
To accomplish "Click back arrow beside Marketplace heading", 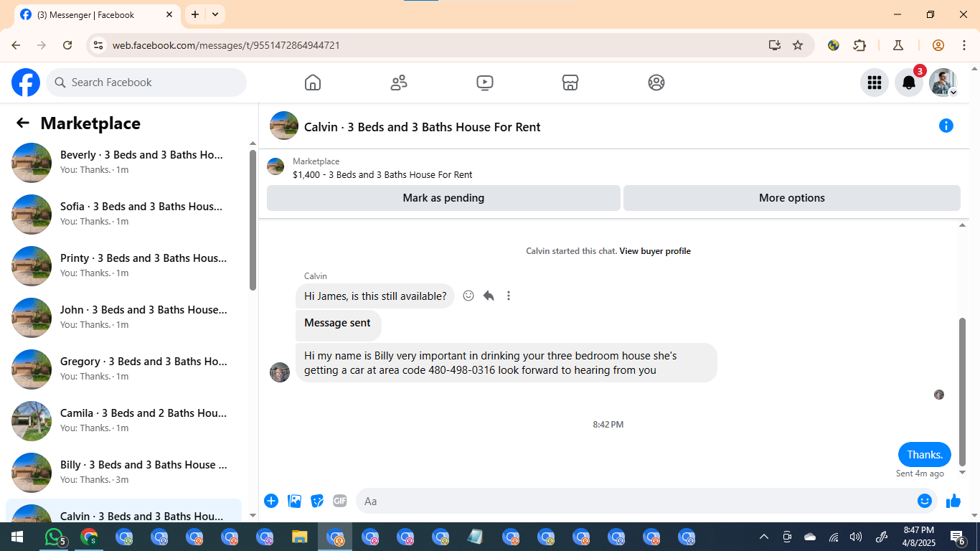I will point(23,123).
